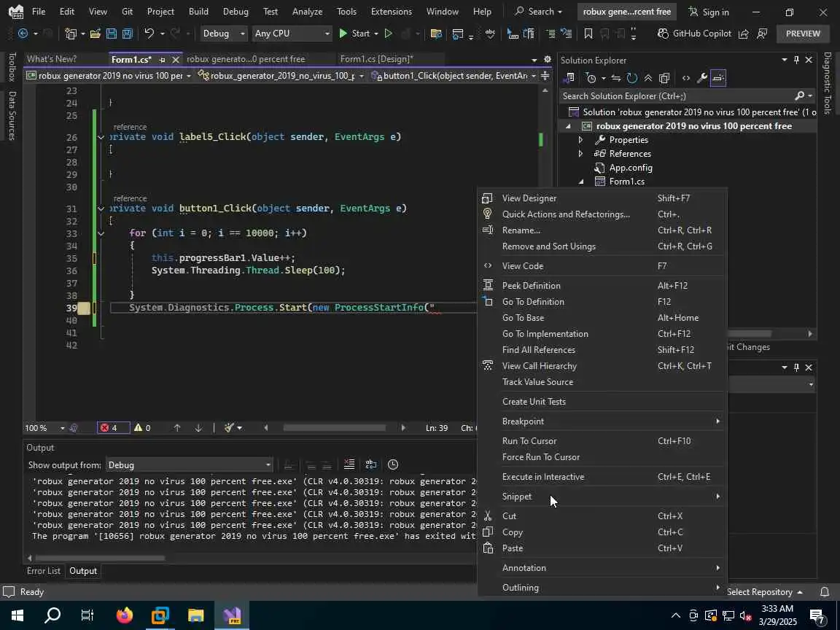This screenshot has height=630, width=840.
Task: Expand the Properties node in Solution Explorer
Action: click(580, 140)
